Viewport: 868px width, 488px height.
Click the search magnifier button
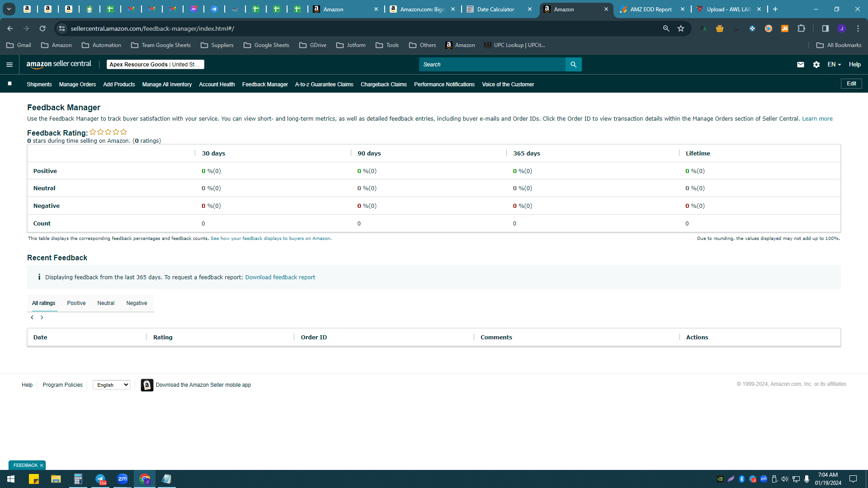pyautogui.click(x=573, y=65)
